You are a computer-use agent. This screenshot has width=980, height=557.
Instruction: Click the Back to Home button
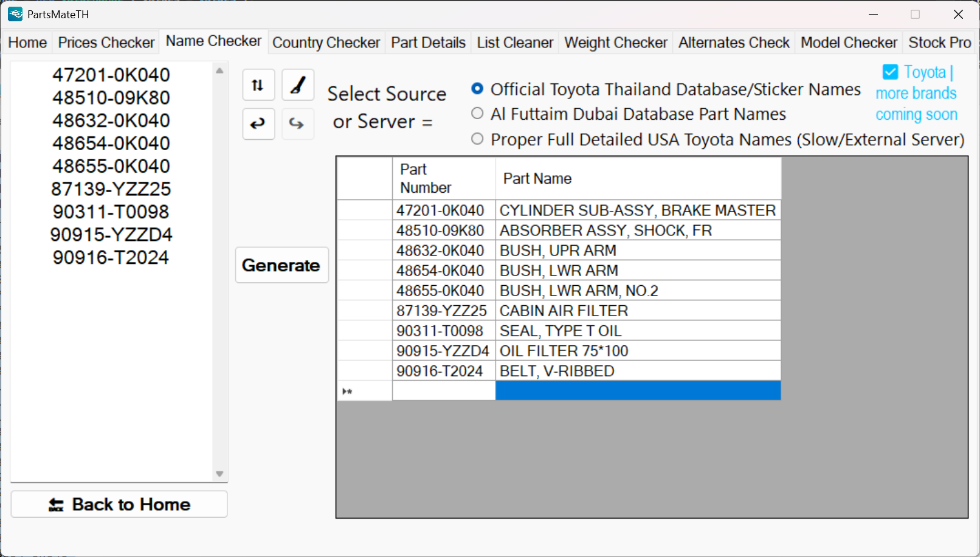coord(119,504)
